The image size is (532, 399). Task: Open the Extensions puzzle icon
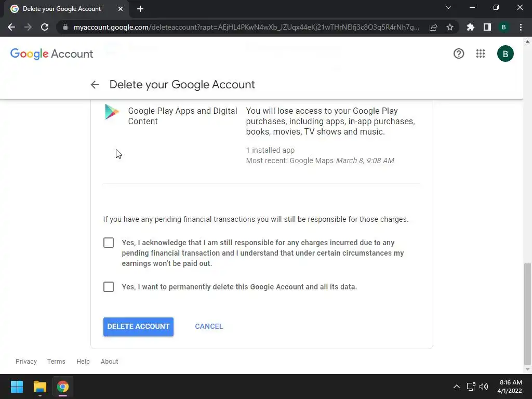[471, 27]
